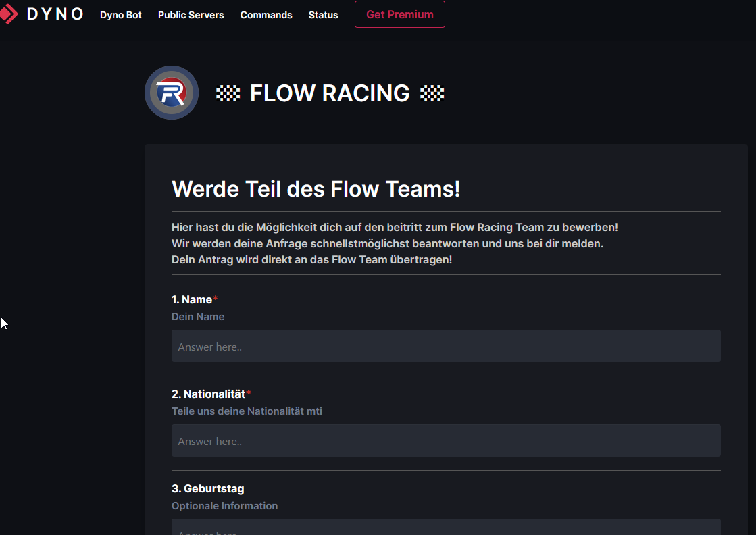Go to Public Servers
The height and width of the screenshot is (535, 756).
coord(191,15)
